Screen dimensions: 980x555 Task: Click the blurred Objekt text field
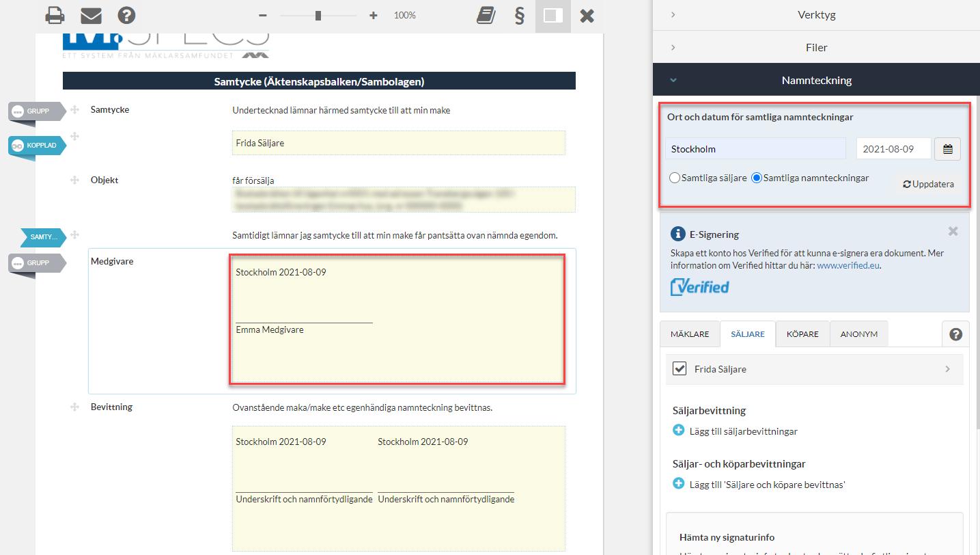tap(404, 199)
